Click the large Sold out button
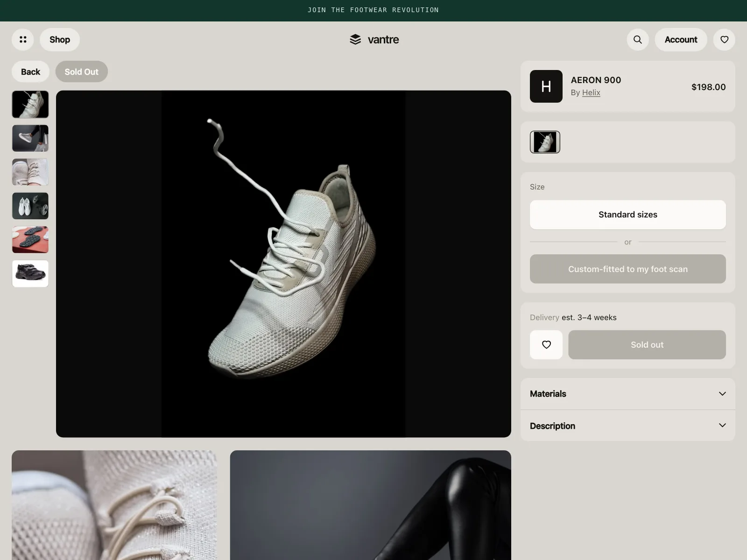The width and height of the screenshot is (747, 560). (647, 345)
